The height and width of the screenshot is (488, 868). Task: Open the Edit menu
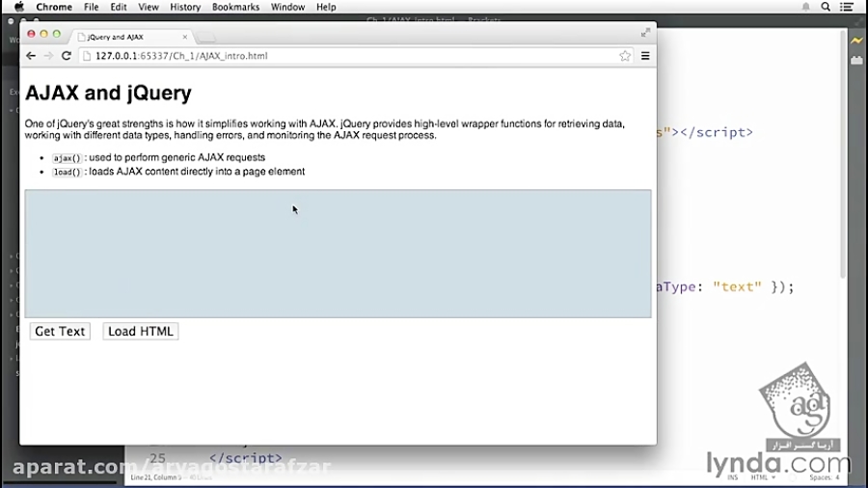point(119,7)
